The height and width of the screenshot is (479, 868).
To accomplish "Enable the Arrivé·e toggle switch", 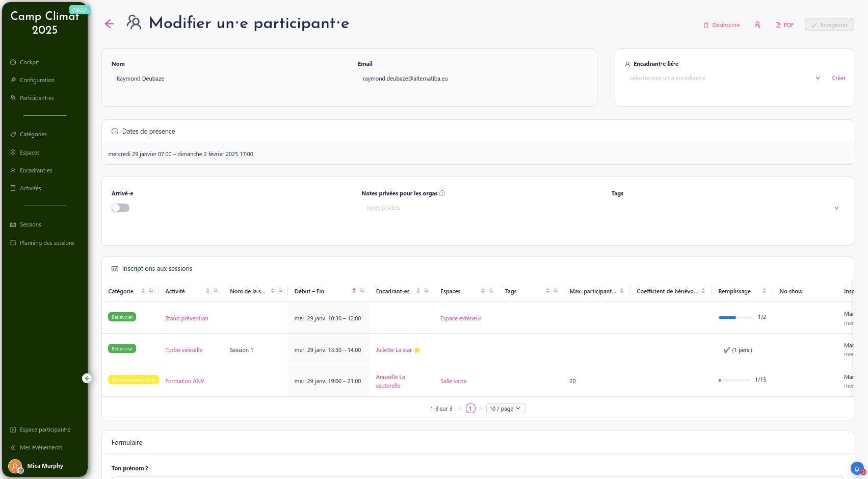I will [120, 208].
